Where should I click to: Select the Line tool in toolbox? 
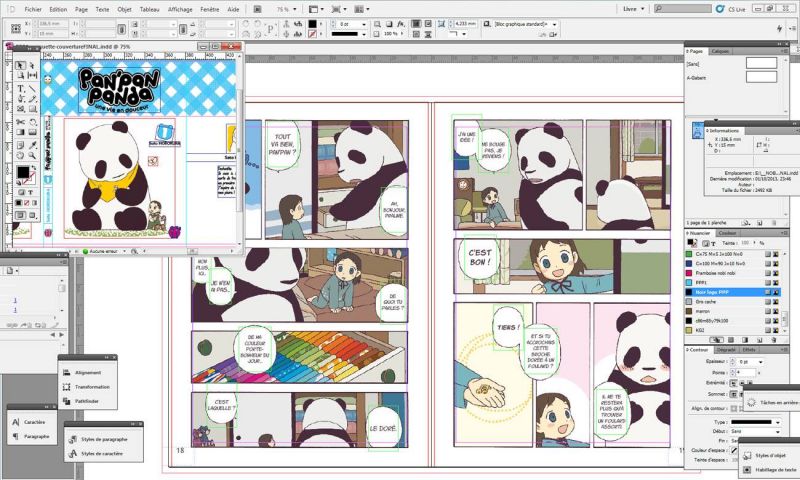32,89
